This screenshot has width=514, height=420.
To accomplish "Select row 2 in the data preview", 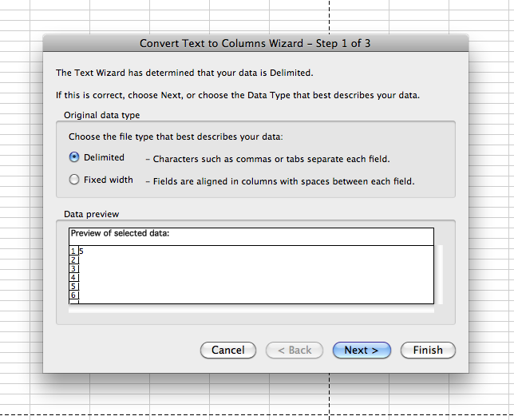I will click(x=73, y=260).
